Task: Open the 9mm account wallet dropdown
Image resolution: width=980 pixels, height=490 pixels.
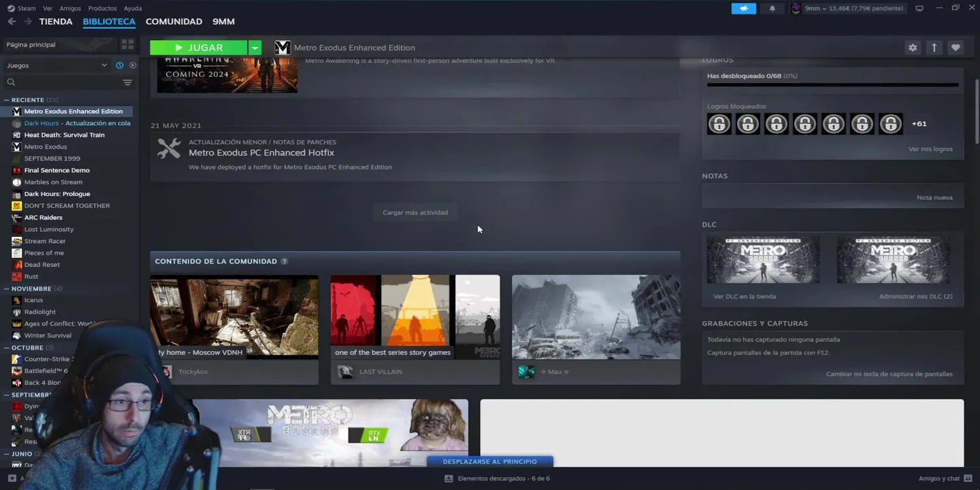Action: point(854,8)
